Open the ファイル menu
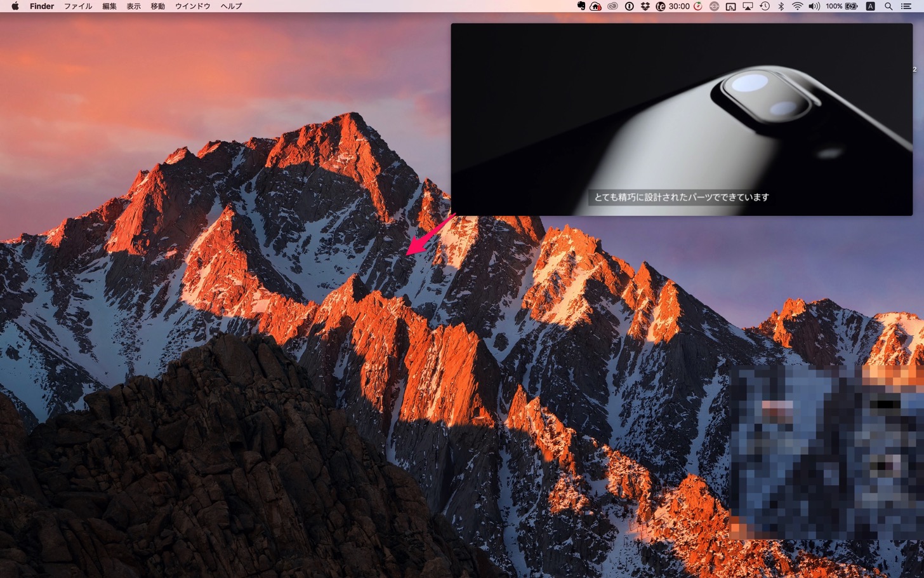The height and width of the screenshot is (578, 924). pyautogui.click(x=78, y=6)
